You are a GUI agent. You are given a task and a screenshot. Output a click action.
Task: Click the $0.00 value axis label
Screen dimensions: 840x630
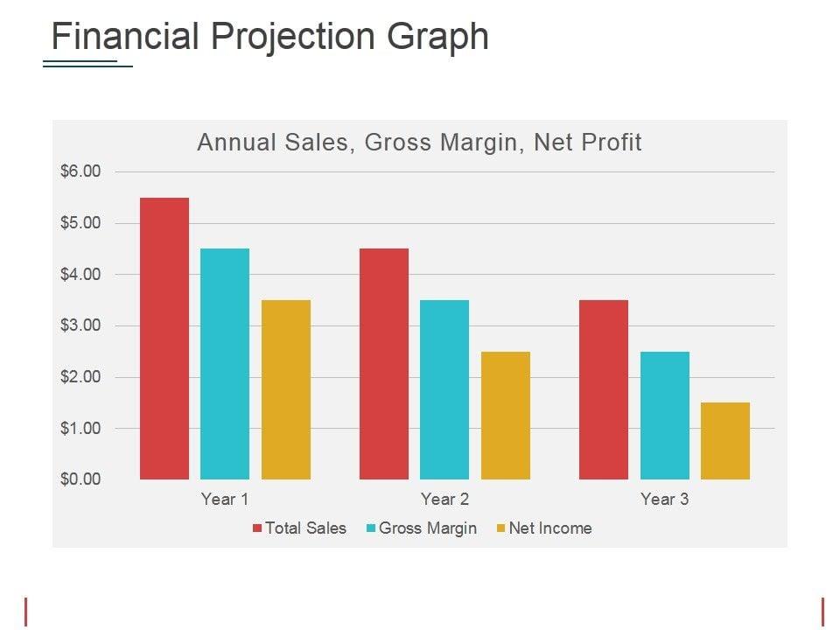coord(80,479)
